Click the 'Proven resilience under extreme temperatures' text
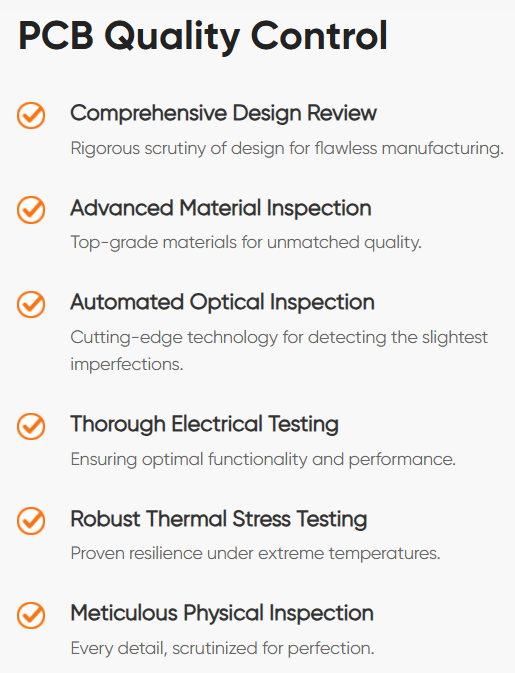The height and width of the screenshot is (673, 515). point(255,554)
